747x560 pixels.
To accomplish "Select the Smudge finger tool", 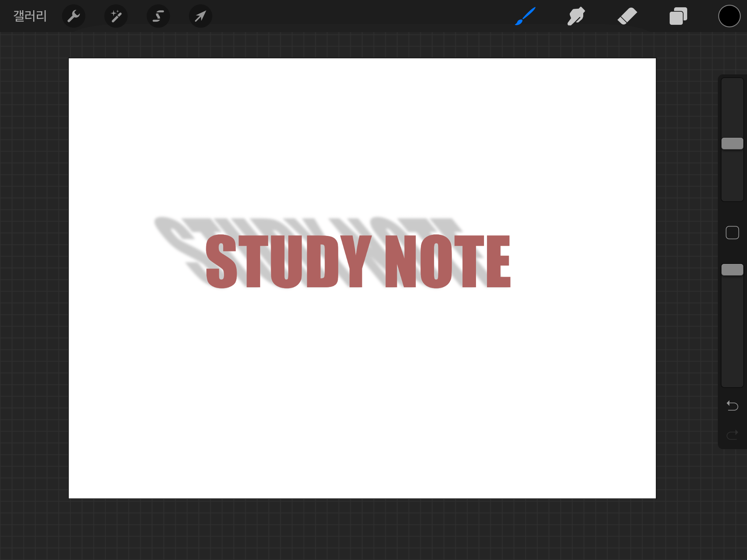I will pos(576,16).
